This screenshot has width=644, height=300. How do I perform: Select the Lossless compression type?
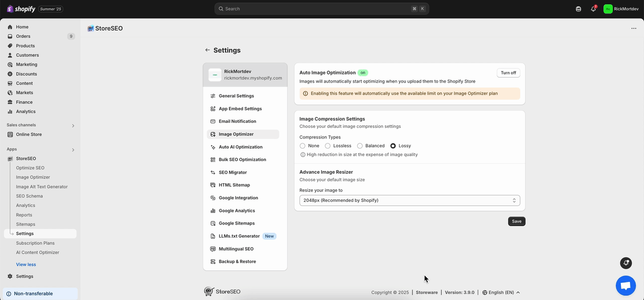point(328,146)
